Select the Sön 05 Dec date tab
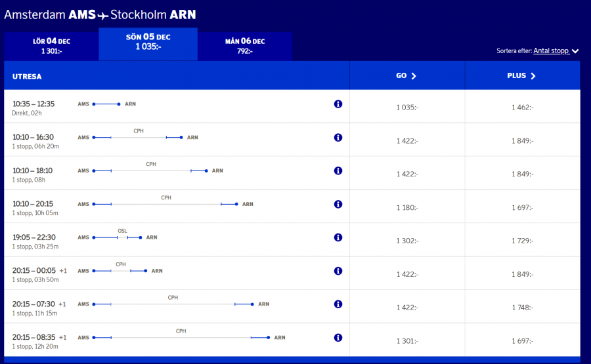Screen dimensions: 591x364 [x=148, y=42]
